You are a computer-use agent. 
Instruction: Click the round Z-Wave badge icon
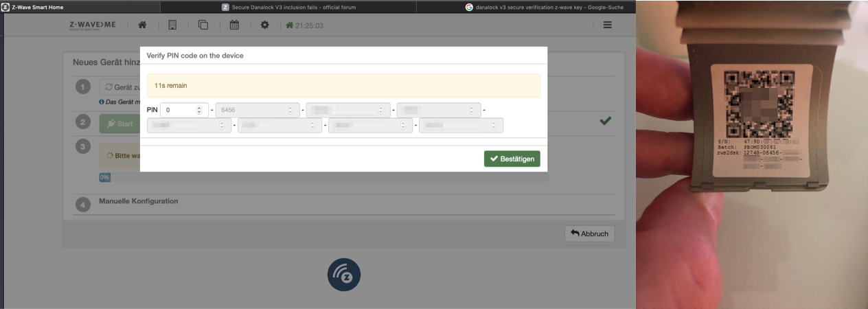(343, 276)
